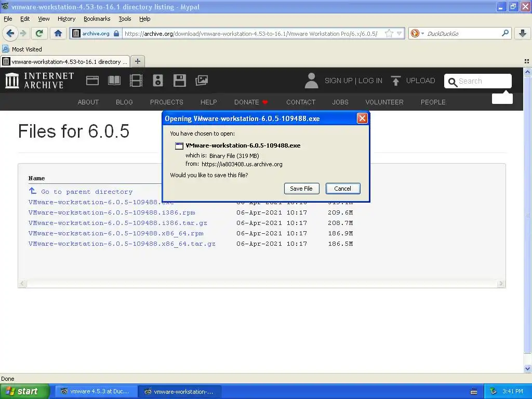Open the Video film icon
Screen dimensions: 532x399
click(x=136, y=81)
